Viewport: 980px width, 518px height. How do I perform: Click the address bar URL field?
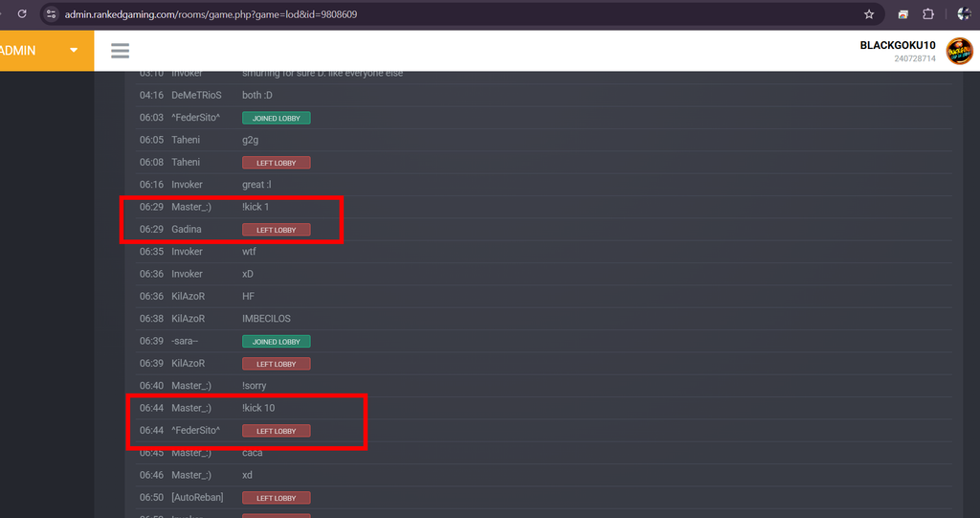[x=462, y=13]
